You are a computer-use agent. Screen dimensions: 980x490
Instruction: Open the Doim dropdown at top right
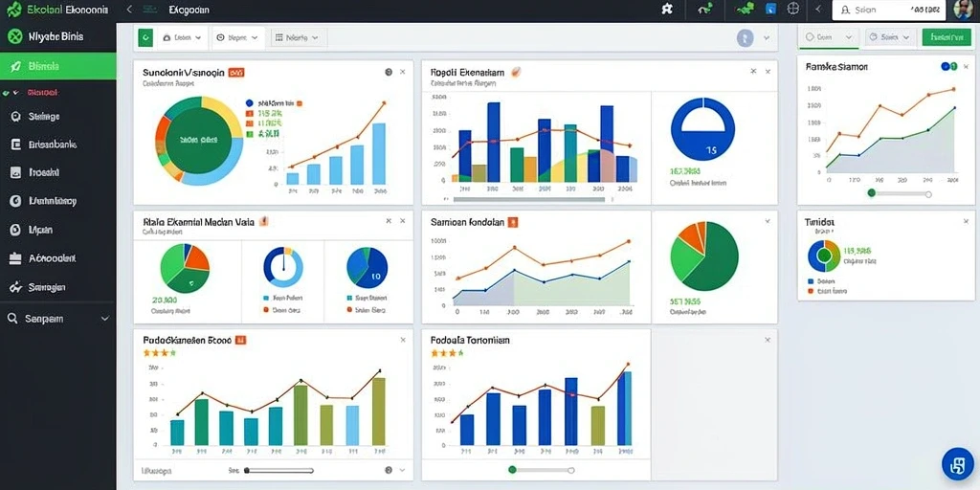click(829, 37)
